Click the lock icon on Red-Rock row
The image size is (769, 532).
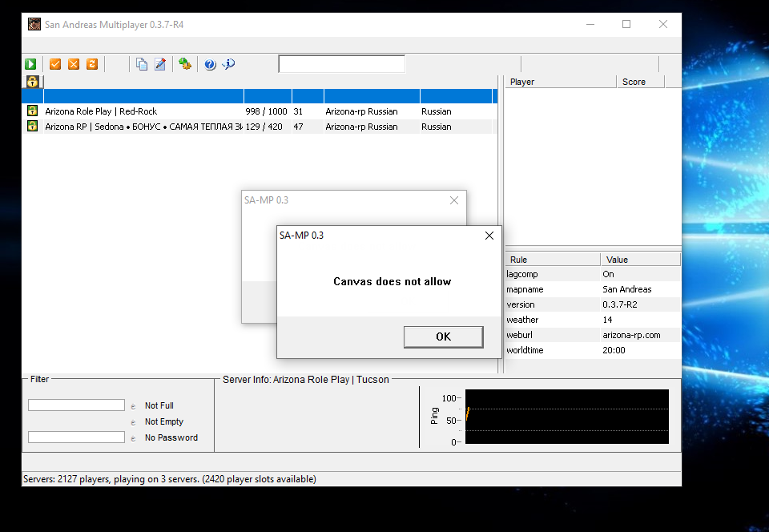32,111
